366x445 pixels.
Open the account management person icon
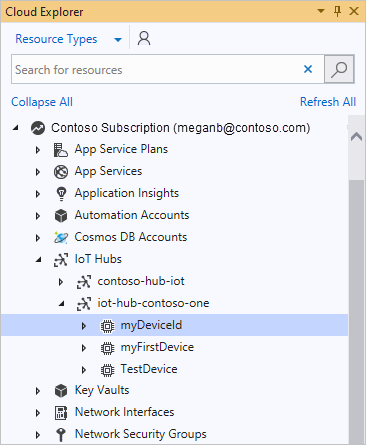coord(144,38)
